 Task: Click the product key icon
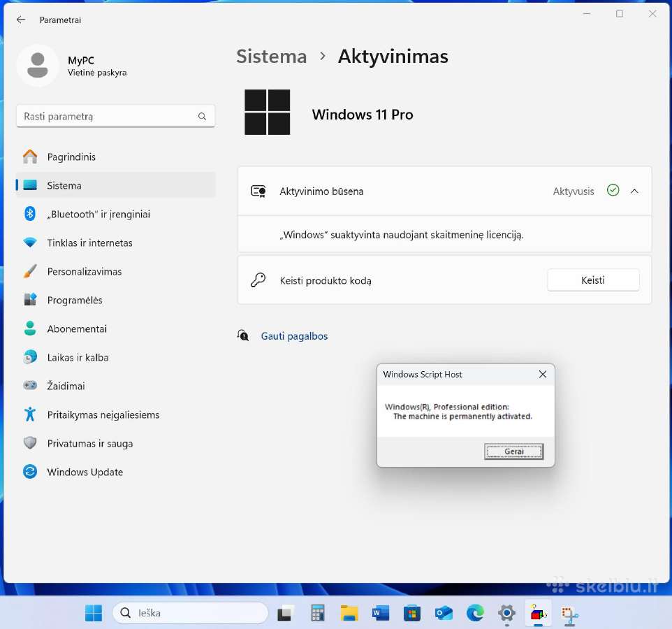258,280
